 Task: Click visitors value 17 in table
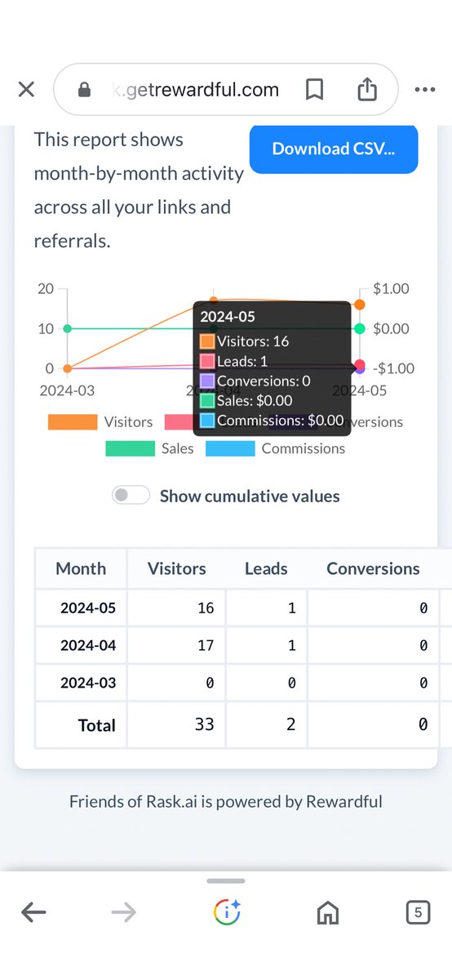click(206, 645)
